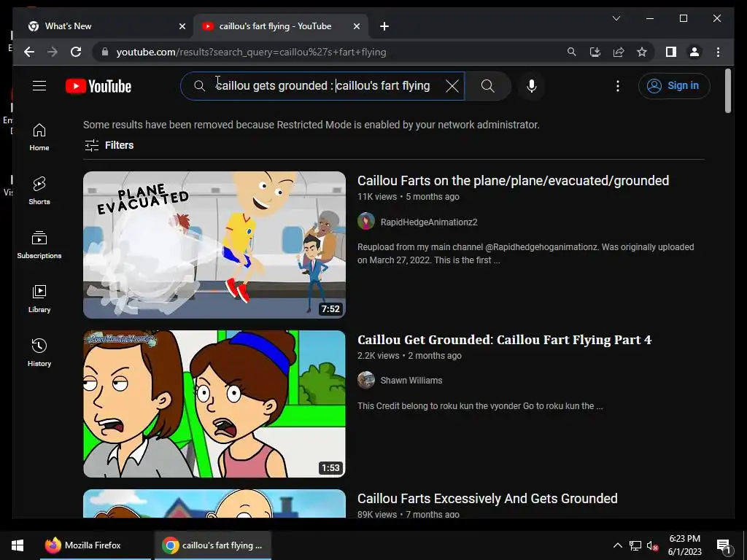Bookmark this page with the star
This screenshot has width=747, height=560.
pyautogui.click(x=642, y=52)
